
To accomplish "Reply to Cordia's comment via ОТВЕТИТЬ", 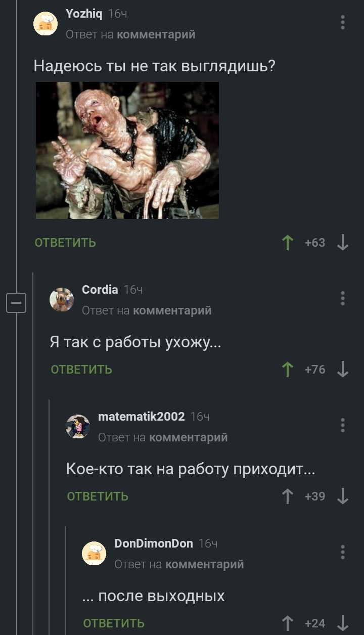I will coord(81,370).
